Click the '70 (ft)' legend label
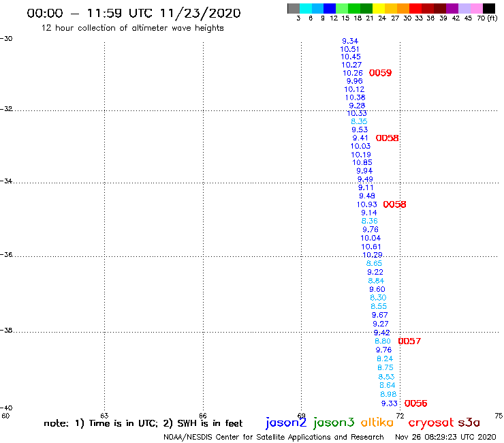The image size is (504, 443). click(487, 18)
